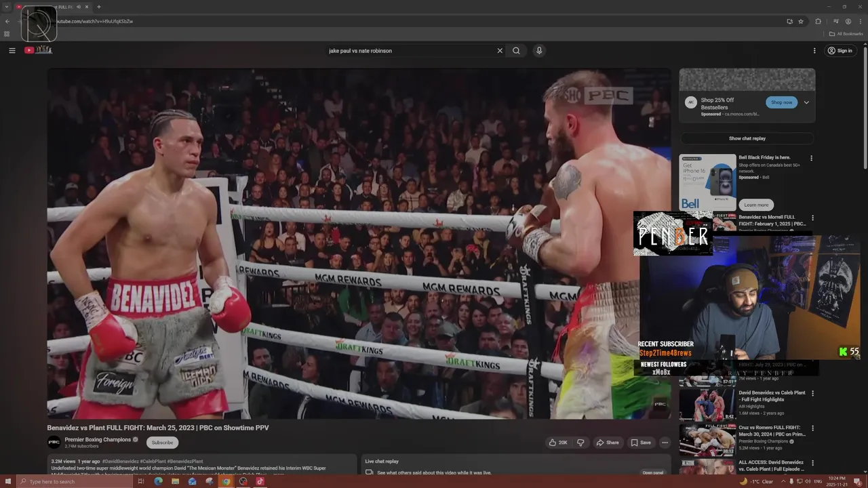The image size is (868, 488).
Task: Clear the search text with X
Action: [x=500, y=50]
